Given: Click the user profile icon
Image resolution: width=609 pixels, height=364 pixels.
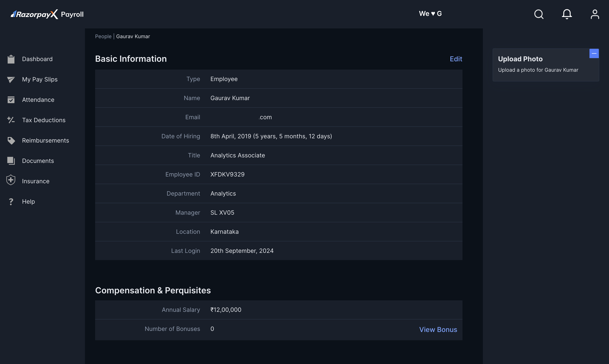Looking at the screenshot, I should pyautogui.click(x=595, y=14).
